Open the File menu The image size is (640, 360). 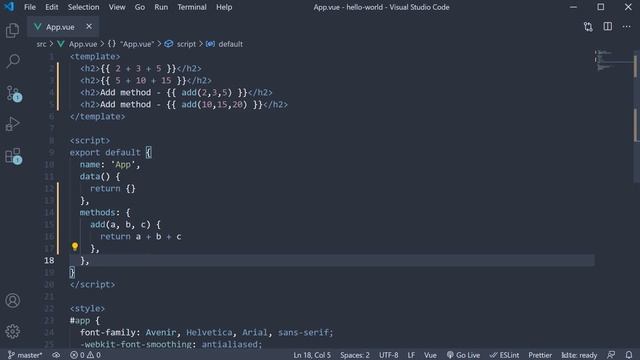coord(30,7)
